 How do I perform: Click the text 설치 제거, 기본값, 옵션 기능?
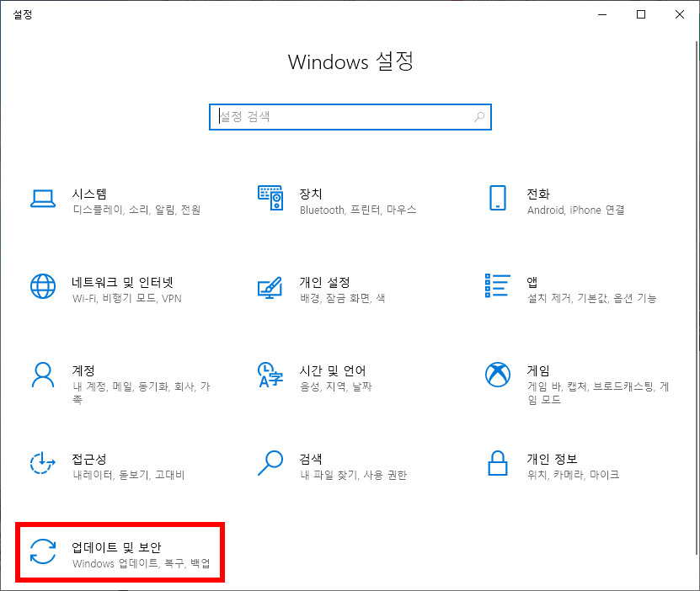tap(592, 298)
